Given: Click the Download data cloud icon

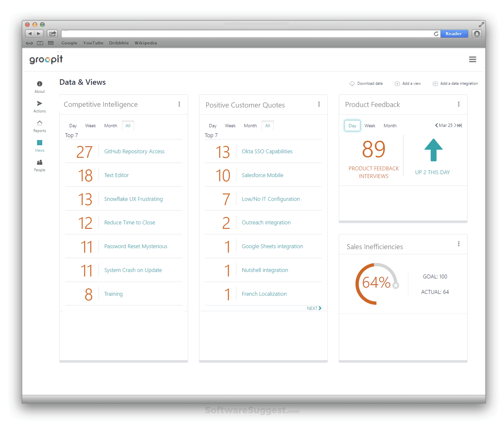Looking at the screenshot, I should [x=352, y=84].
